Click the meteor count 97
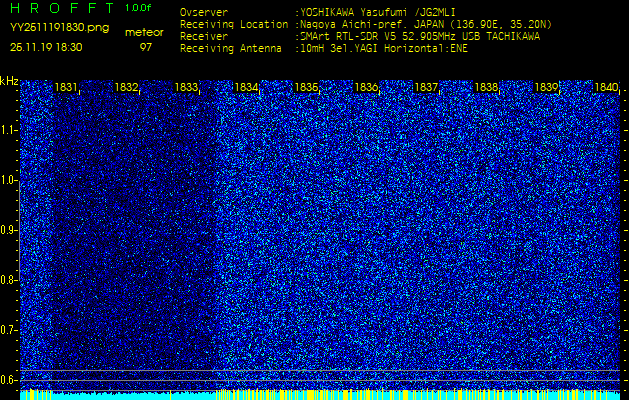The image size is (629, 400). pos(146,48)
